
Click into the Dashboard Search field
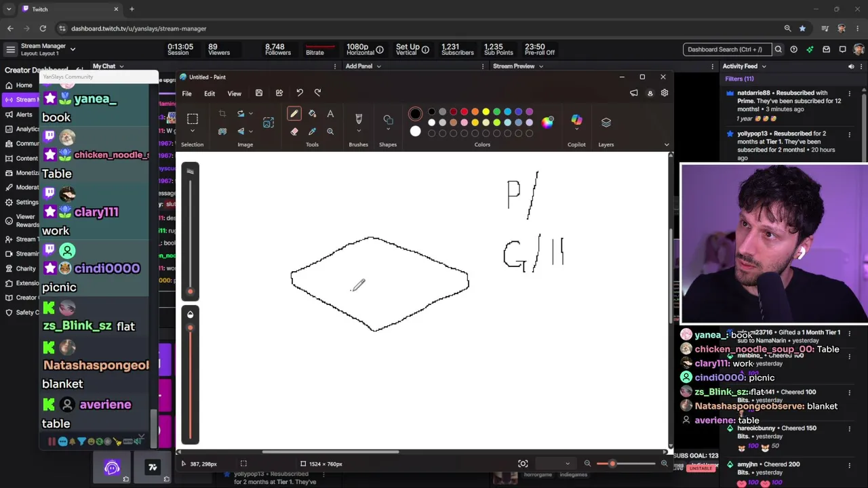pos(726,49)
